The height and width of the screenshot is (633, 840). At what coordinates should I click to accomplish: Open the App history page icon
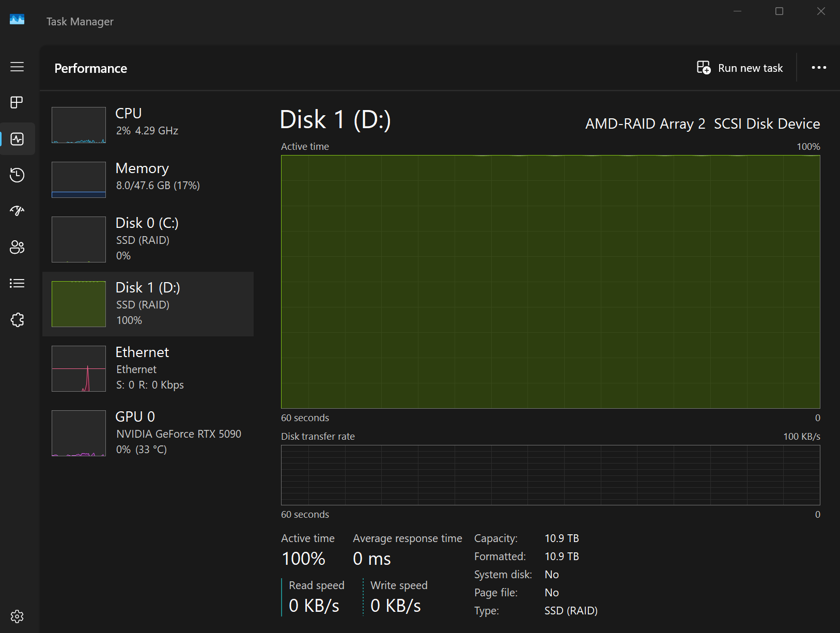pos(17,175)
